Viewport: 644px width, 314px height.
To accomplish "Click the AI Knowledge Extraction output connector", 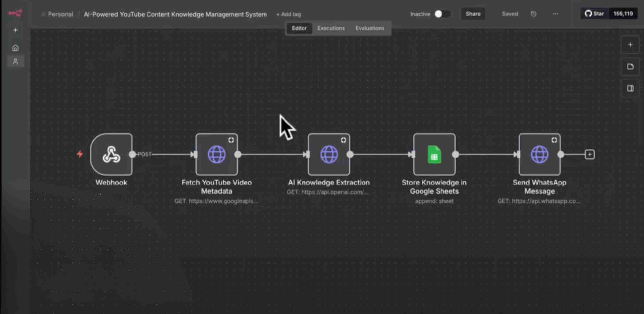I will point(350,154).
